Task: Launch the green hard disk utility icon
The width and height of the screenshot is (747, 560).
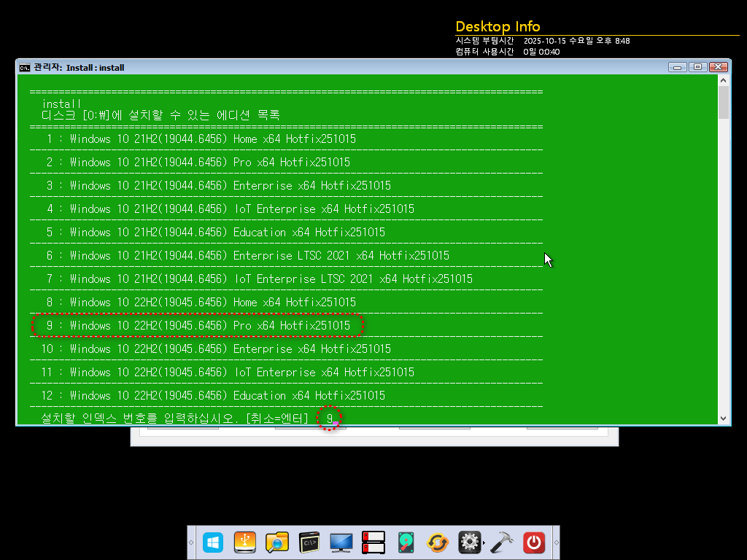Action: tap(406, 542)
